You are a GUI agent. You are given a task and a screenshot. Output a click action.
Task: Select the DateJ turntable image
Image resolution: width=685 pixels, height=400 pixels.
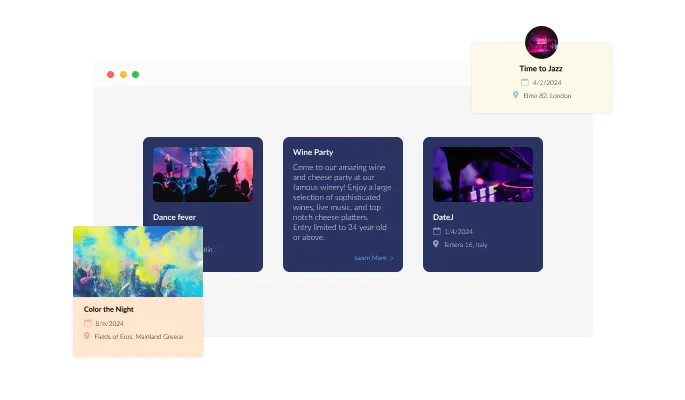pos(483,175)
